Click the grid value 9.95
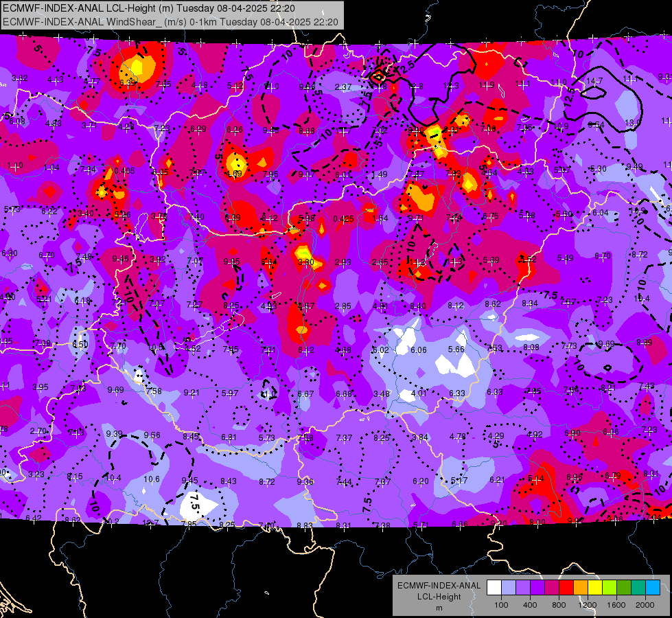 click(232, 261)
